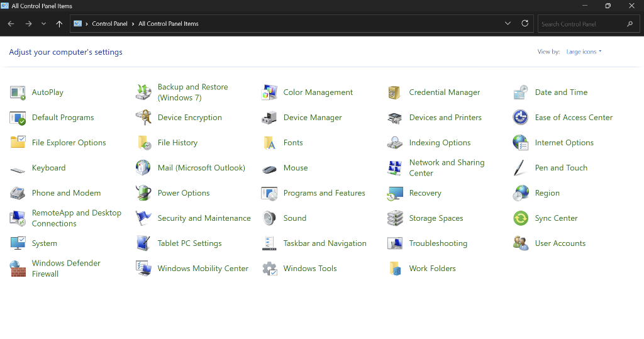This screenshot has width=644, height=339.
Task: Open the Credential Manager safe icon
Action: pyautogui.click(x=394, y=92)
